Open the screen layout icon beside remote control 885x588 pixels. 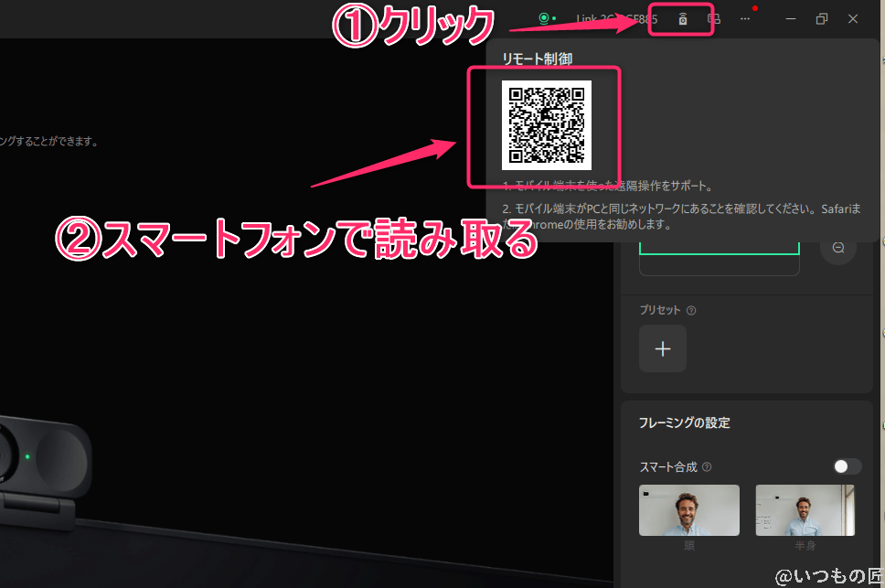[714, 19]
